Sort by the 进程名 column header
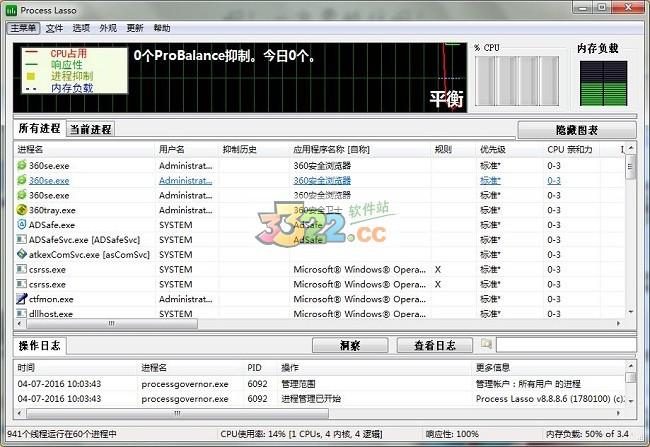This screenshot has height=447, width=650. click(84, 149)
